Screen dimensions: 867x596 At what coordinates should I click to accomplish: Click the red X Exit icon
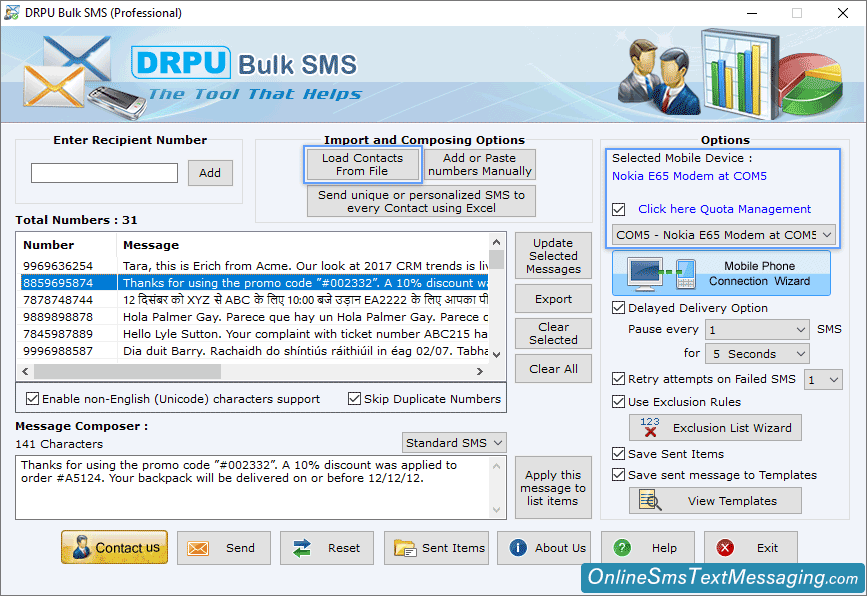(725, 548)
